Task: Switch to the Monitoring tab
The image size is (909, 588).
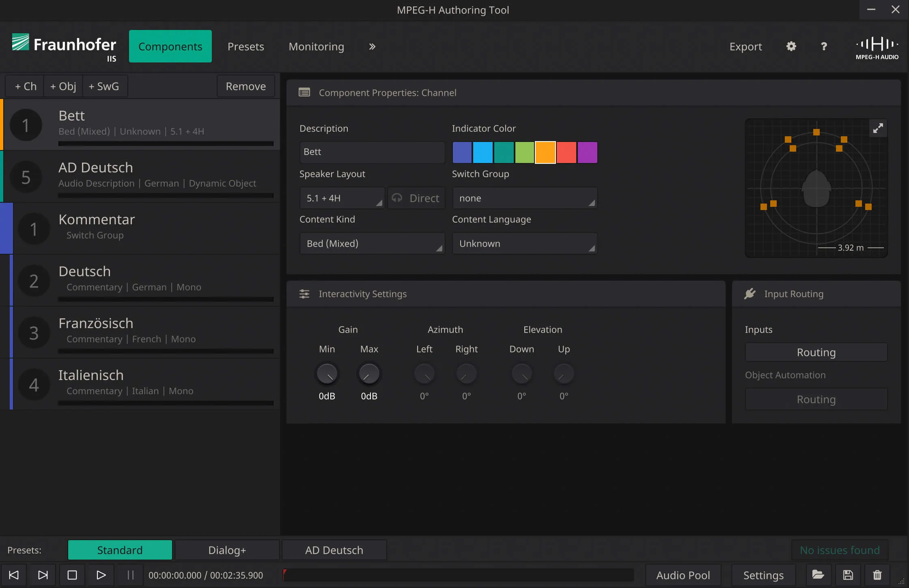Action: [316, 46]
